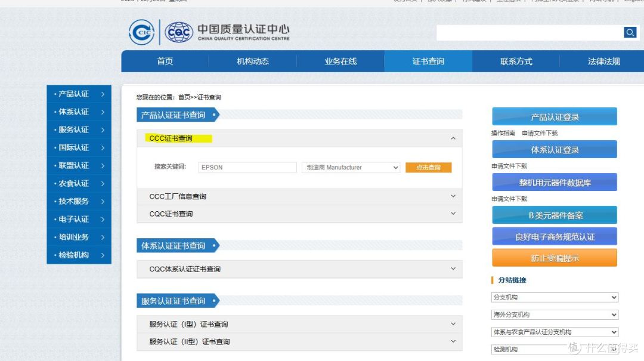Viewport: 644px width, 361px height.
Task: Open 申请文件下载 link under 体系认证登录
Action: pos(509,166)
